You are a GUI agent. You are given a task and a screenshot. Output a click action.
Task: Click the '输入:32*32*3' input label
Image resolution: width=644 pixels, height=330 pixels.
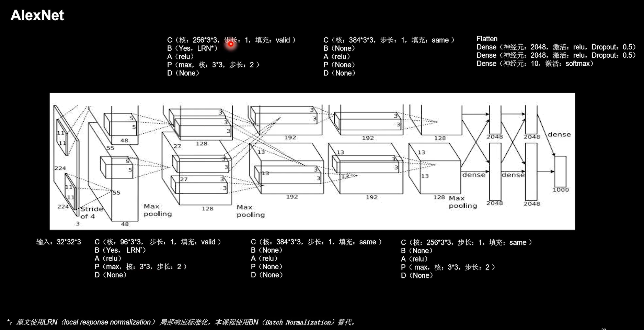(59, 242)
